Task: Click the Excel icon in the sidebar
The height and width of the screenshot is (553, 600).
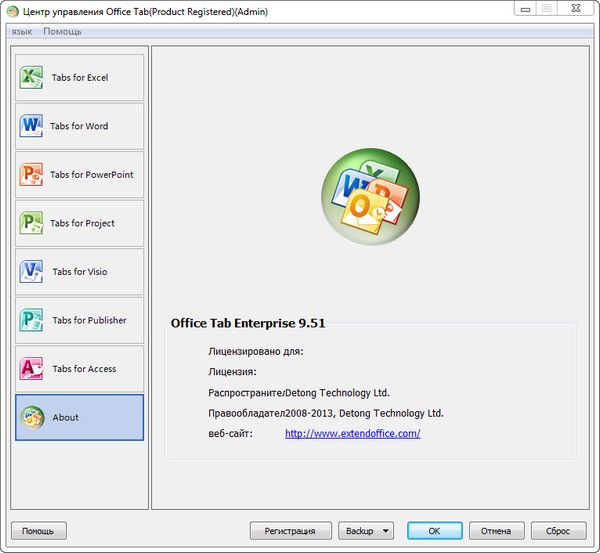Action: pyautogui.click(x=31, y=77)
